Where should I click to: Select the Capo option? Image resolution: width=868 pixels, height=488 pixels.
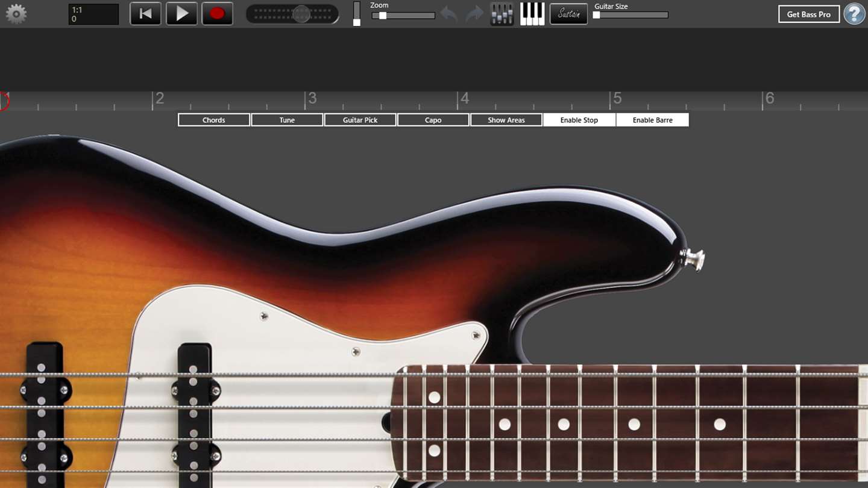point(433,120)
